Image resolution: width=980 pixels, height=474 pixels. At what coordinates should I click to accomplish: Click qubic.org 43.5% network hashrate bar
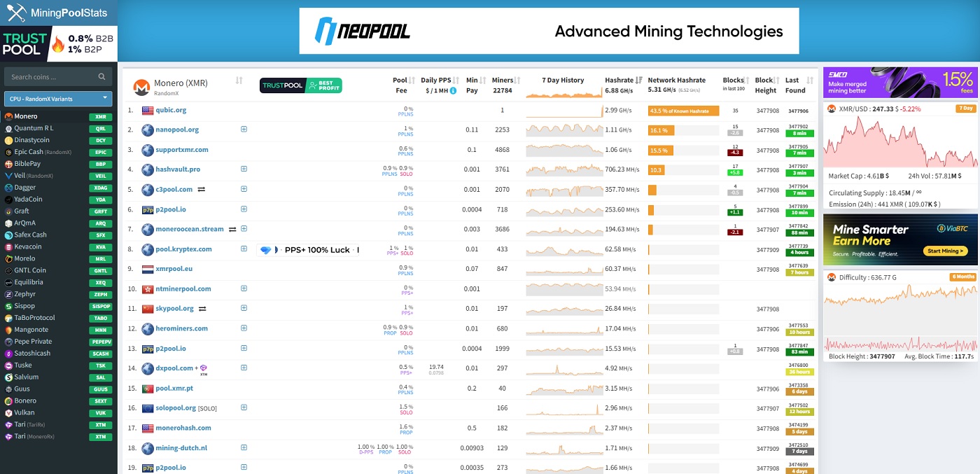pyautogui.click(x=684, y=111)
